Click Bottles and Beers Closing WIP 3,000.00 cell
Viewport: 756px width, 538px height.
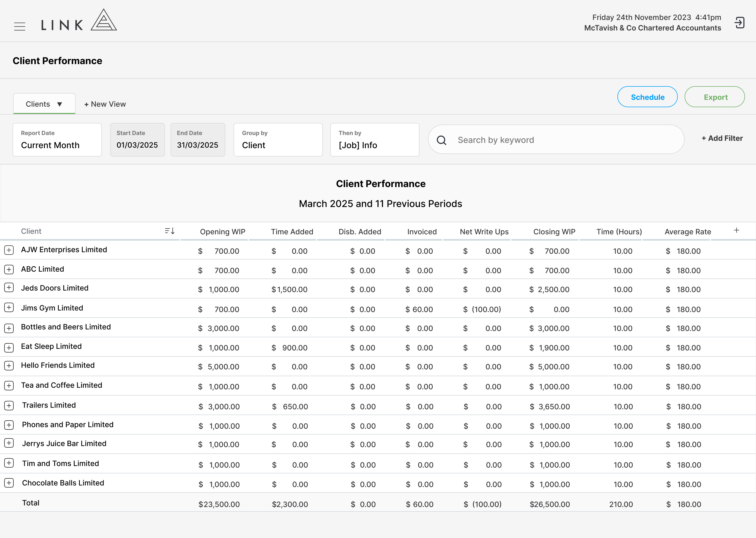(549, 329)
